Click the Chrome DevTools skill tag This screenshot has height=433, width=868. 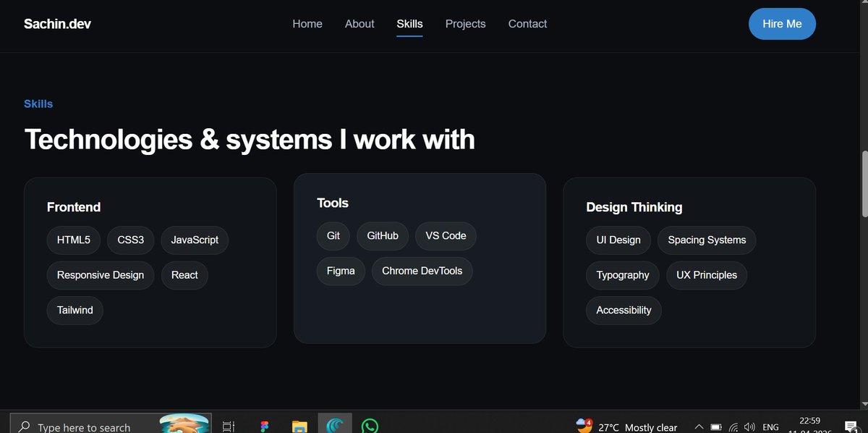(422, 271)
